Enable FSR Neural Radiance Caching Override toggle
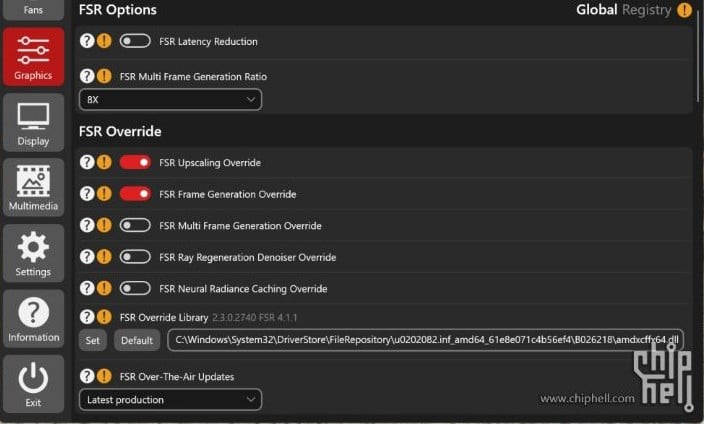Screen dimensions: 704x424 click(135, 288)
